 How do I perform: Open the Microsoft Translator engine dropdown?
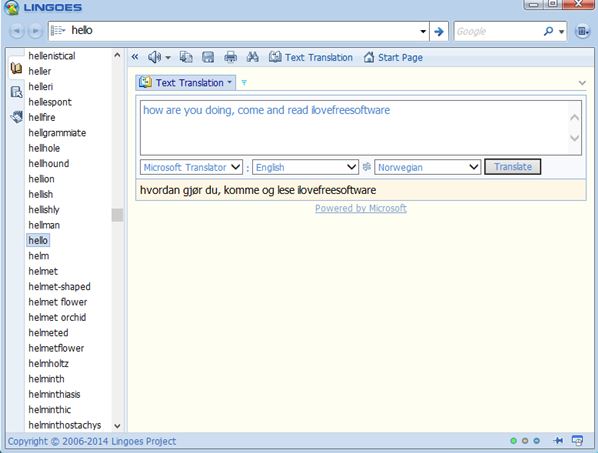click(191, 167)
